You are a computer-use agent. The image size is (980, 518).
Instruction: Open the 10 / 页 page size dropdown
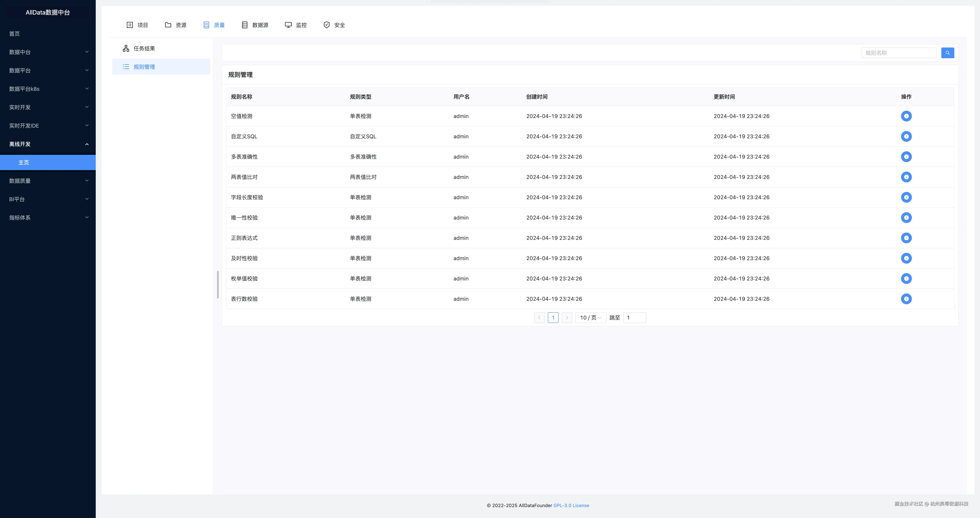point(591,317)
